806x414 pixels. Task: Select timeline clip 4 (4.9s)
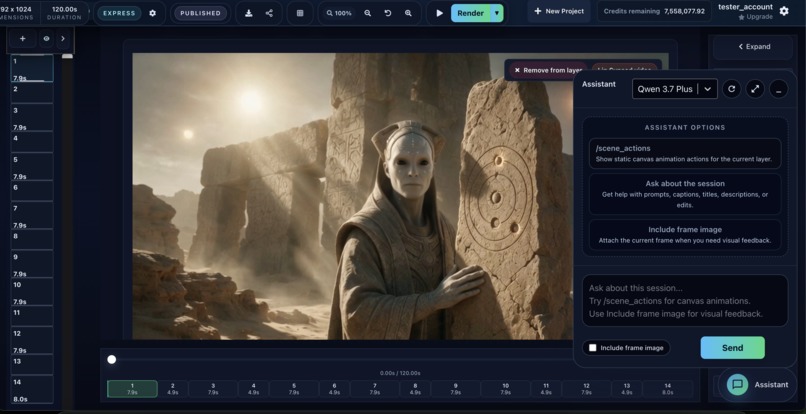click(x=253, y=389)
